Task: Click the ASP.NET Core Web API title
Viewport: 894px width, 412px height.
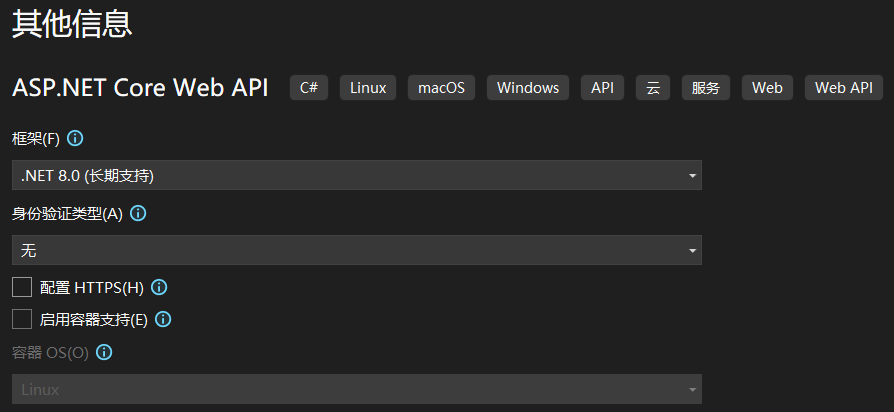Action: (x=140, y=88)
